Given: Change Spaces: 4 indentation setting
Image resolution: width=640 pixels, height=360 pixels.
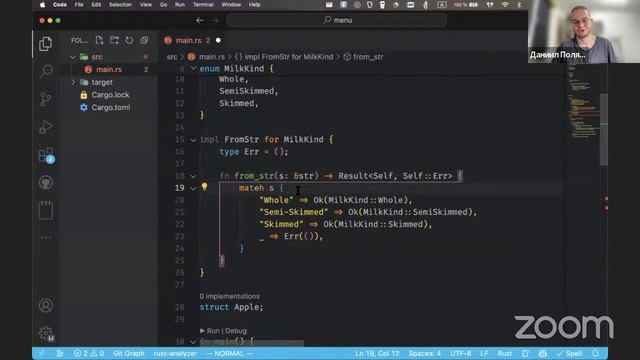Looking at the screenshot, I should point(424,353).
